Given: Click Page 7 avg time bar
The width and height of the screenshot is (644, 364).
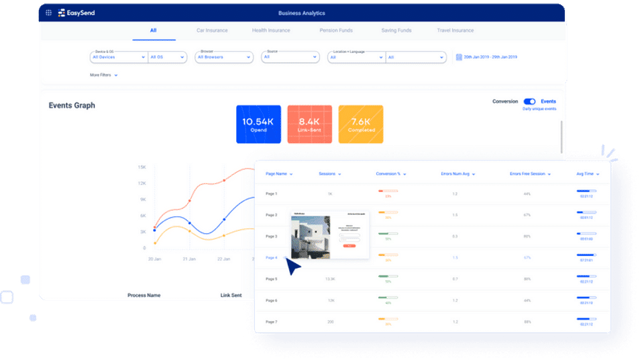Looking at the screenshot, I should tap(586, 319).
